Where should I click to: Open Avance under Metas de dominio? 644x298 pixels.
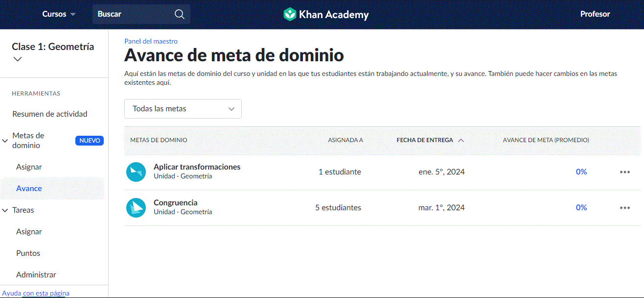pyautogui.click(x=29, y=189)
